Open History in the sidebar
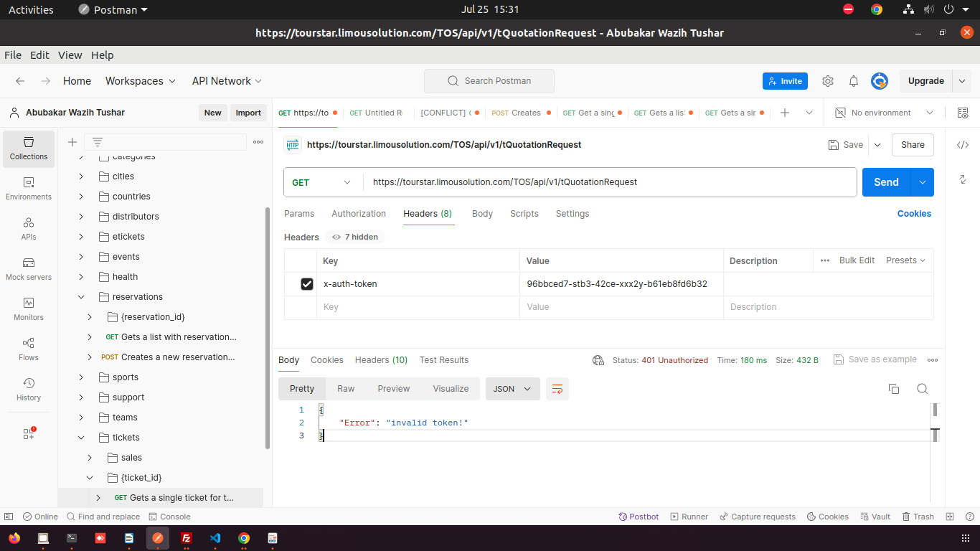The width and height of the screenshot is (980, 551). [29, 389]
